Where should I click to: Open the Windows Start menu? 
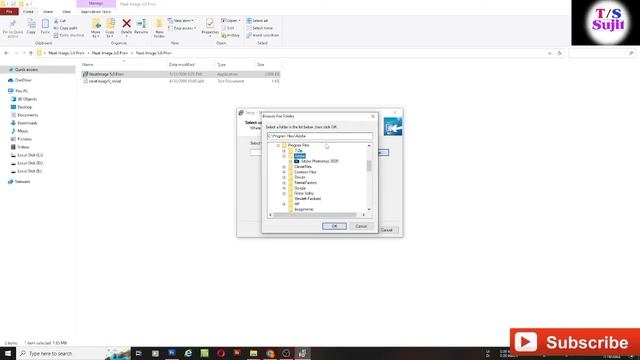point(8,353)
